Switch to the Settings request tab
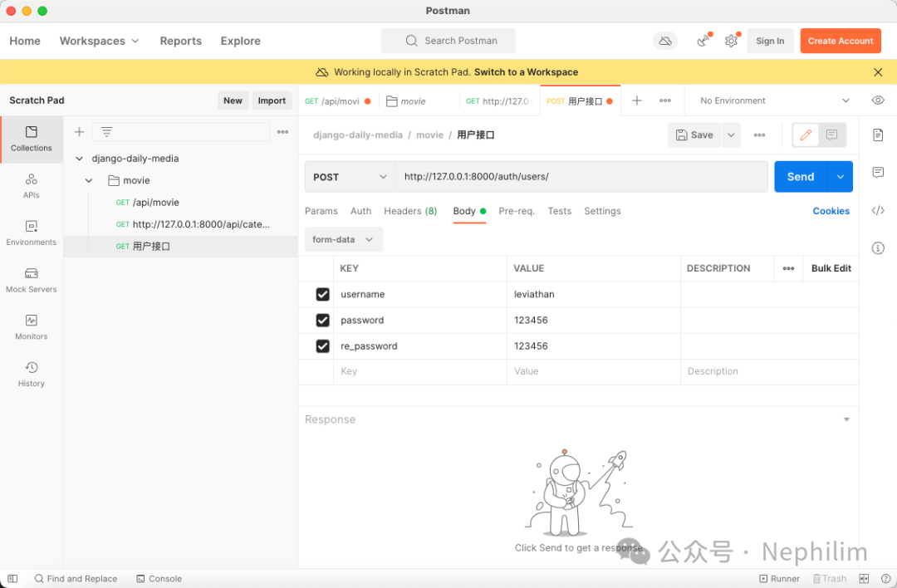 pos(602,211)
